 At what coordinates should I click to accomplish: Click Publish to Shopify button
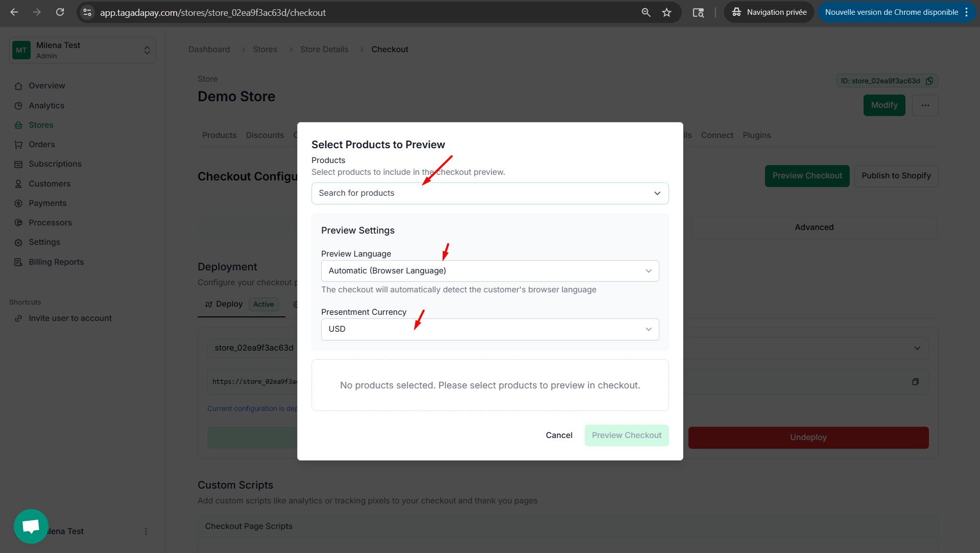(x=896, y=176)
